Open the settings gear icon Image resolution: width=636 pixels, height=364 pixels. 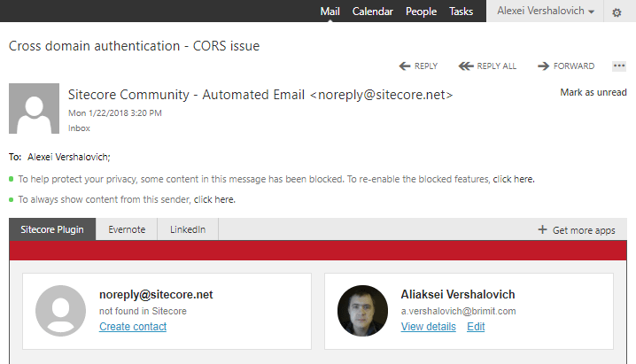[x=617, y=12]
